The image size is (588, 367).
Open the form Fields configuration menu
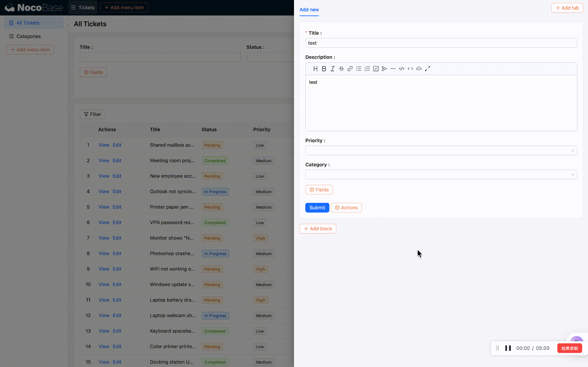(x=319, y=190)
